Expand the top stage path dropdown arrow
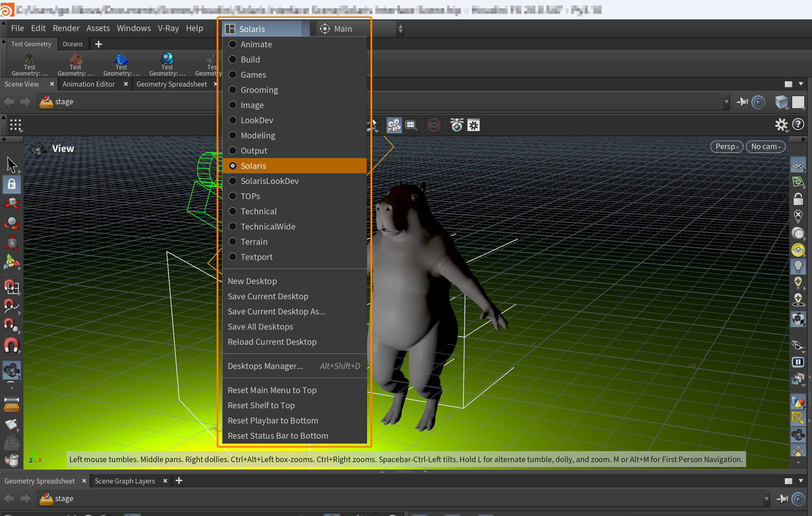This screenshot has width=812, height=516. (x=726, y=102)
